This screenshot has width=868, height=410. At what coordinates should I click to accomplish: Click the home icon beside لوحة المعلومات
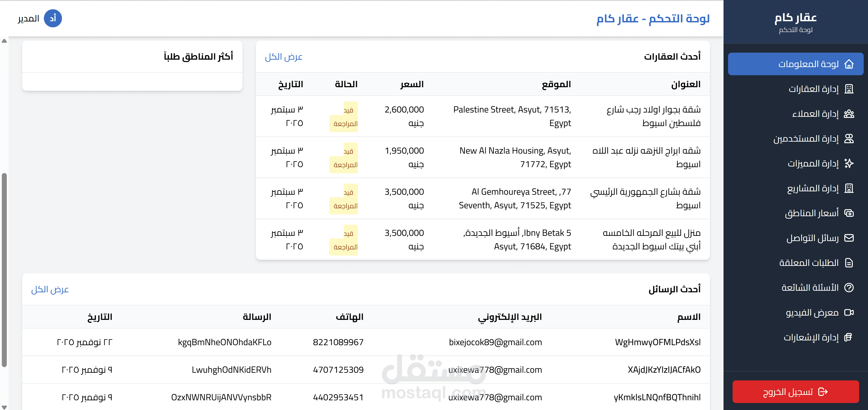point(849,64)
